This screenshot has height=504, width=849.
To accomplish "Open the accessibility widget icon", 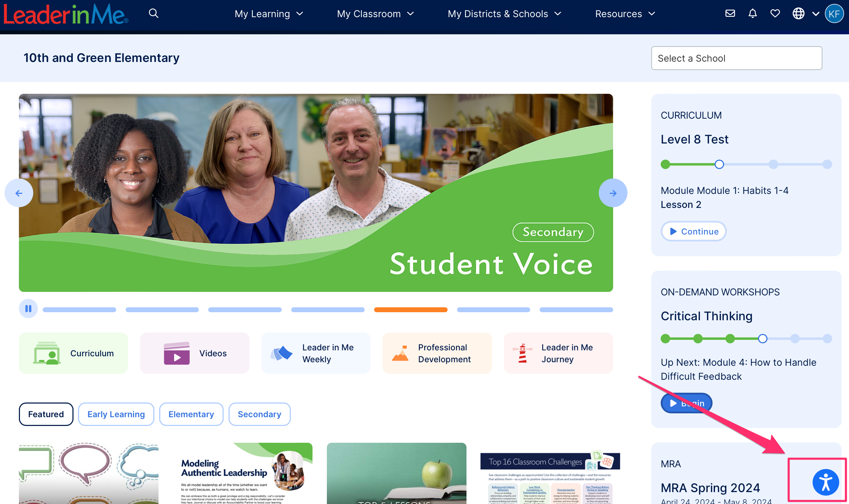I will tap(826, 483).
